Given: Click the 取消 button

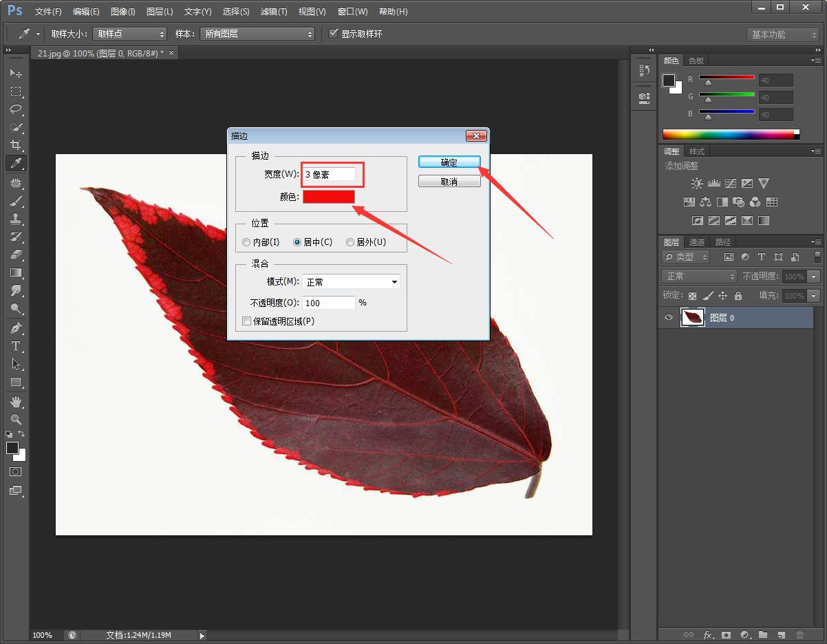Looking at the screenshot, I should pos(449,182).
